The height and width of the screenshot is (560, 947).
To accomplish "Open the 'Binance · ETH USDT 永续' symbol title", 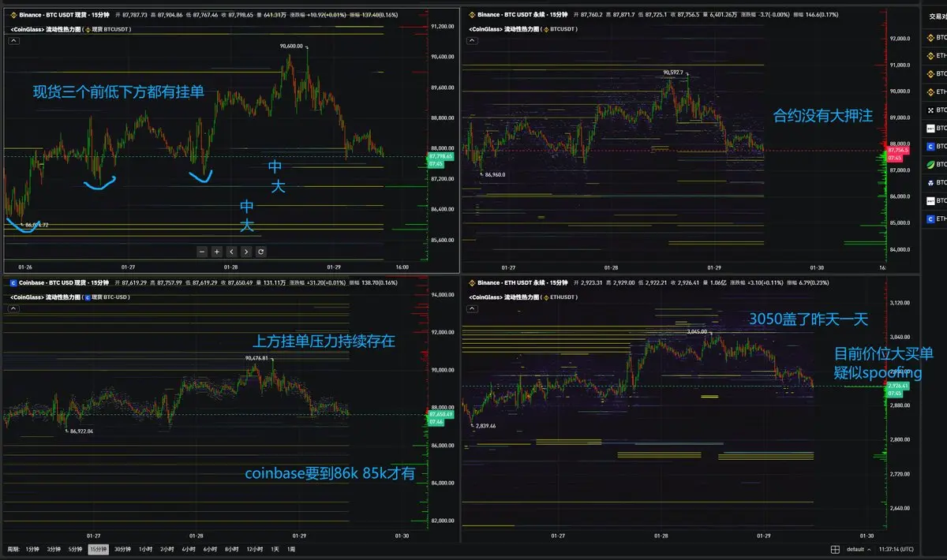I will coord(510,282).
